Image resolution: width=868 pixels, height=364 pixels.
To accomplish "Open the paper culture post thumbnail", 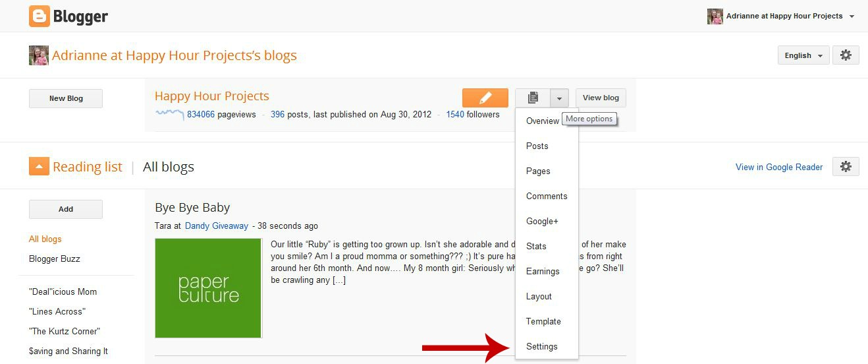I will tap(208, 288).
